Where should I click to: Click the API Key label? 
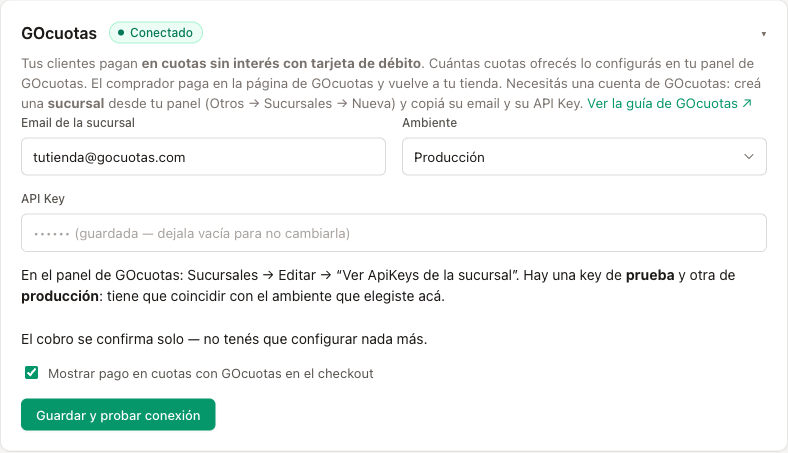pos(43,199)
